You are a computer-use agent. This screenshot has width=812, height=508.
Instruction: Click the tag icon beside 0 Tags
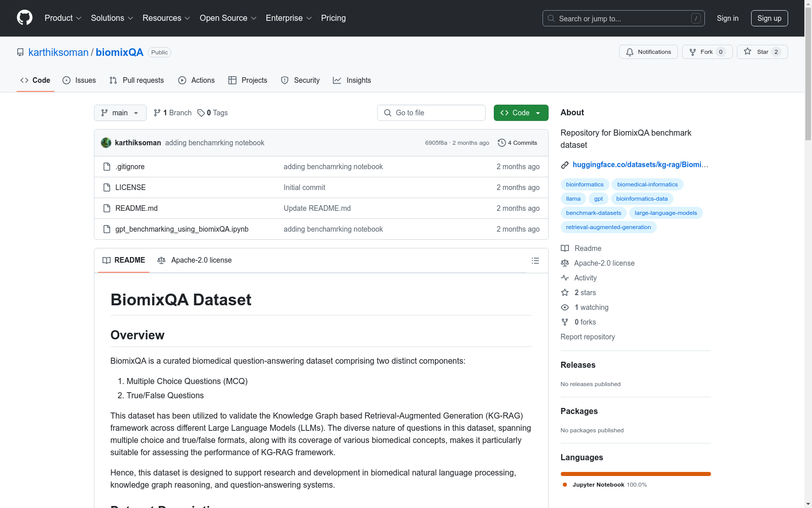(x=201, y=113)
